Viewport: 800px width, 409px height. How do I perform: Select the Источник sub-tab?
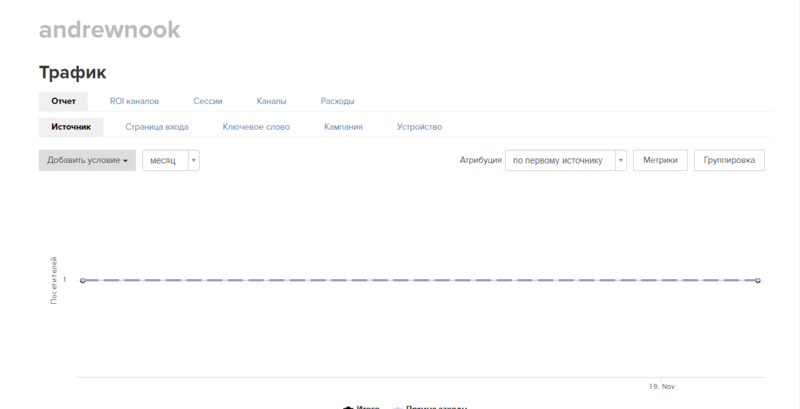(x=71, y=127)
